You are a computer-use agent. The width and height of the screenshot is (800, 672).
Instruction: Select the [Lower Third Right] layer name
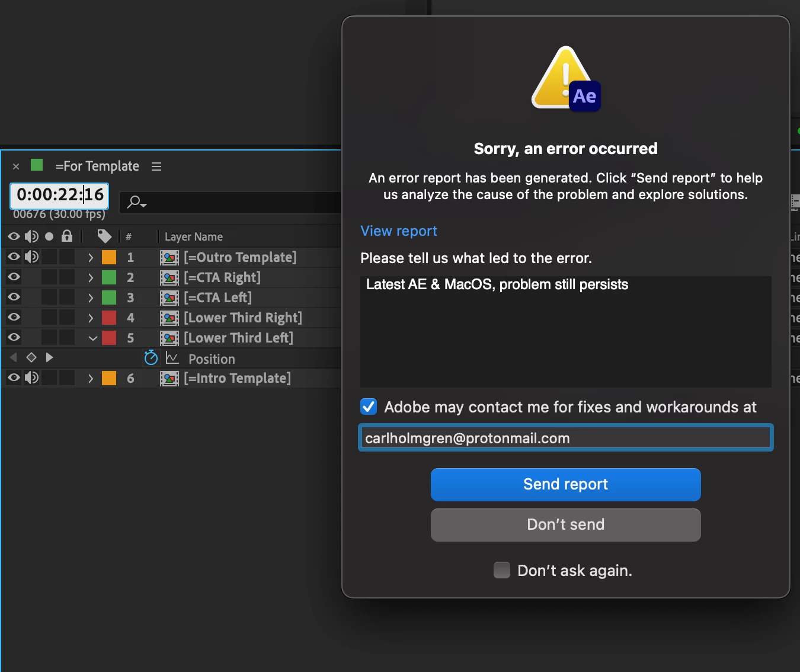pos(243,318)
